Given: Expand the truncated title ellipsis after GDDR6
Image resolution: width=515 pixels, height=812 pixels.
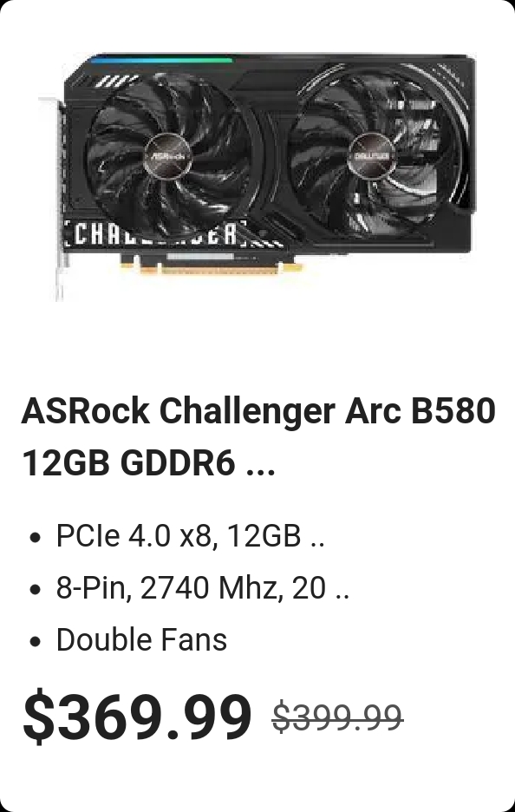Looking at the screenshot, I should (x=260, y=463).
